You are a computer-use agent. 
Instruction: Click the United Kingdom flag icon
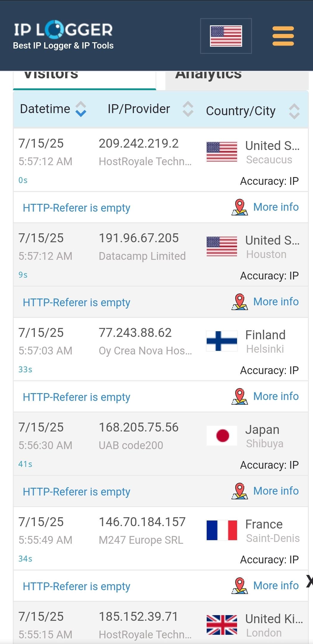click(222, 625)
